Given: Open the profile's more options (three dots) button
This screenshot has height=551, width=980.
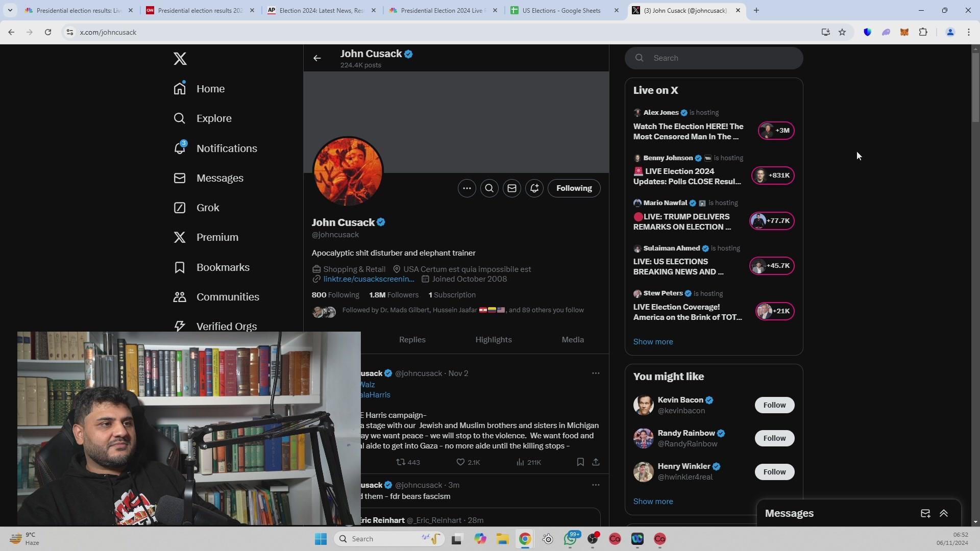Looking at the screenshot, I should (x=467, y=188).
